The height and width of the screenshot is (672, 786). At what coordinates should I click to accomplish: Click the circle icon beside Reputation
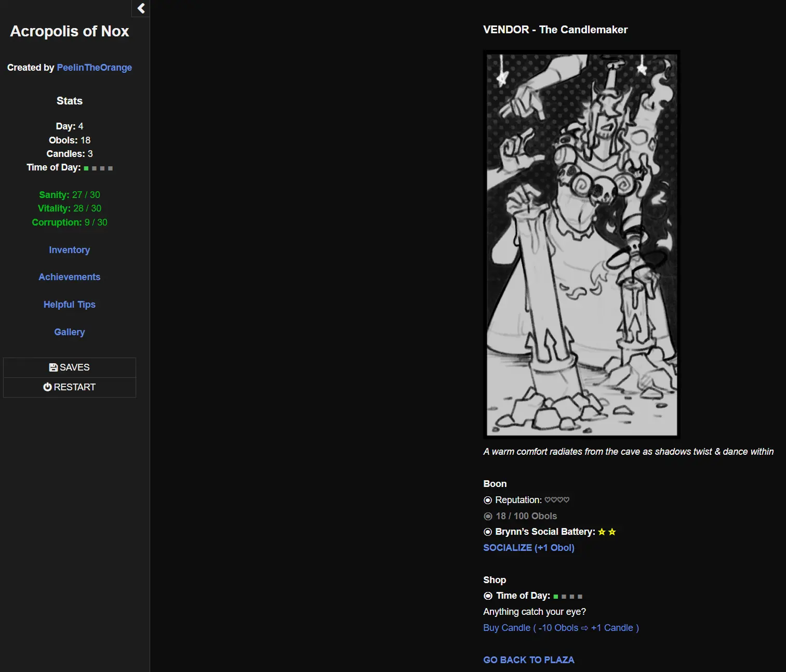click(488, 500)
